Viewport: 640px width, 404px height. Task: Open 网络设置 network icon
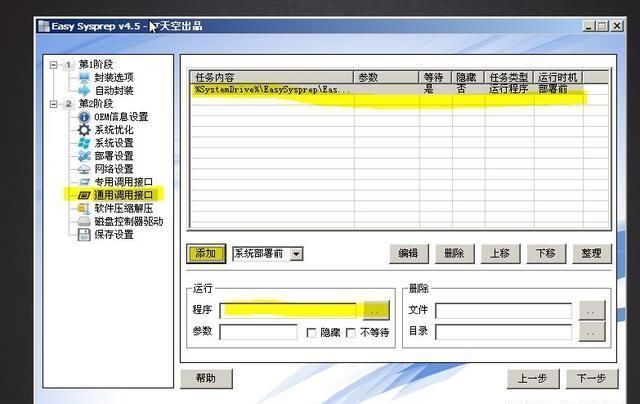(x=84, y=169)
